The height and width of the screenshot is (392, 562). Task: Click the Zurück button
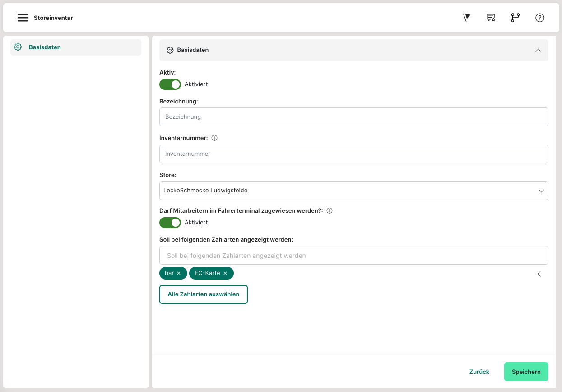[479, 372]
